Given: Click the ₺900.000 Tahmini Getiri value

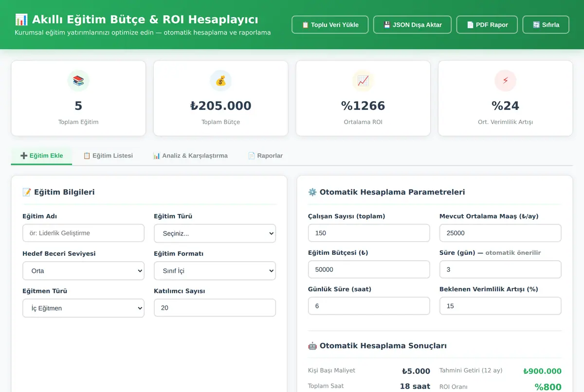Looking at the screenshot, I should tap(542, 371).
